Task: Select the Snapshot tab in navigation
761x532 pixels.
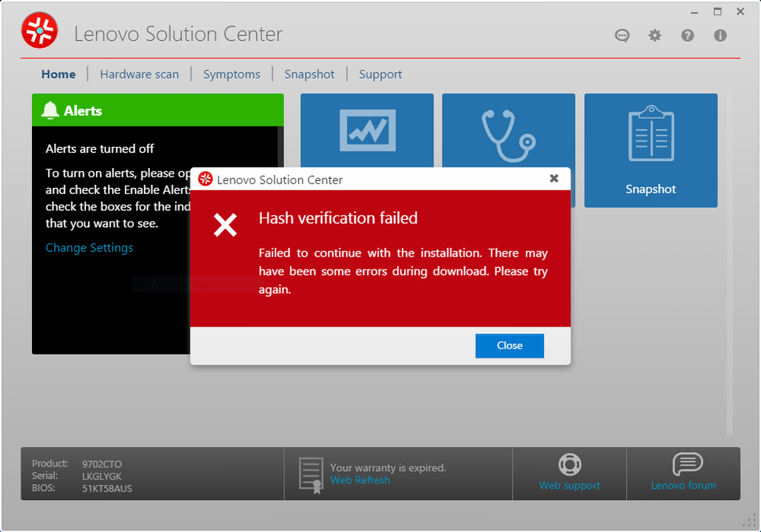Action: 309,74
